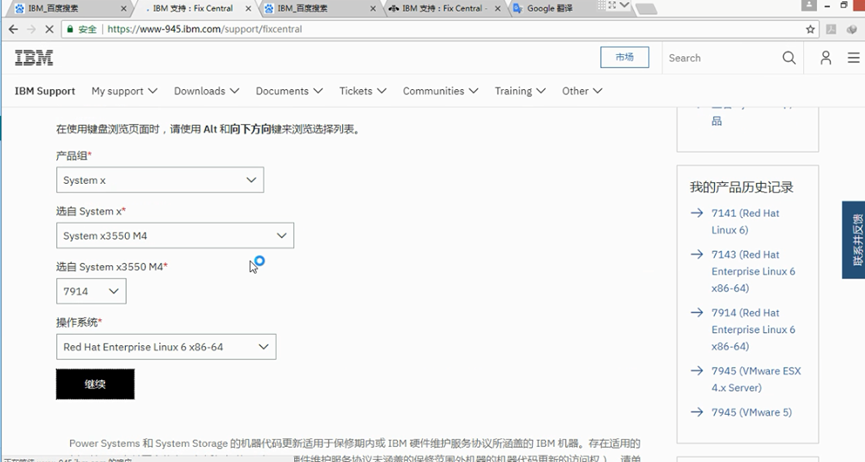Open 7945 (VMware ESX 4.x Server) link
The image size is (865, 462).
pyautogui.click(x=756, y=379)
